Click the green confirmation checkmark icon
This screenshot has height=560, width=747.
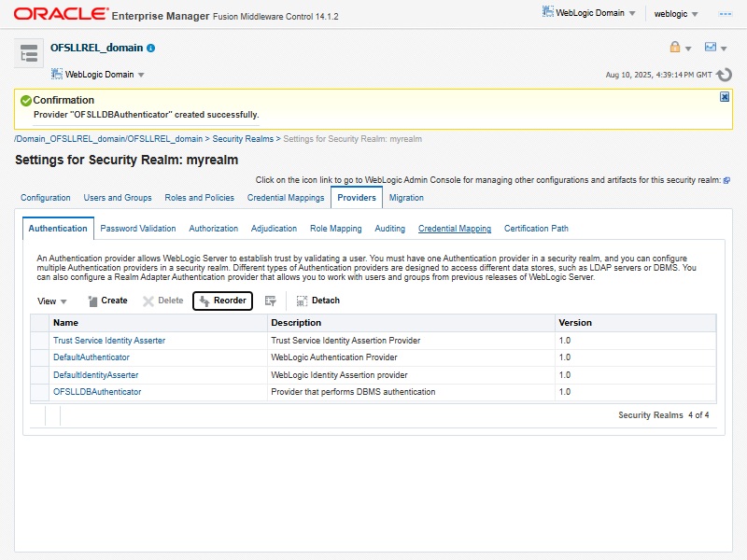[26, 101]
